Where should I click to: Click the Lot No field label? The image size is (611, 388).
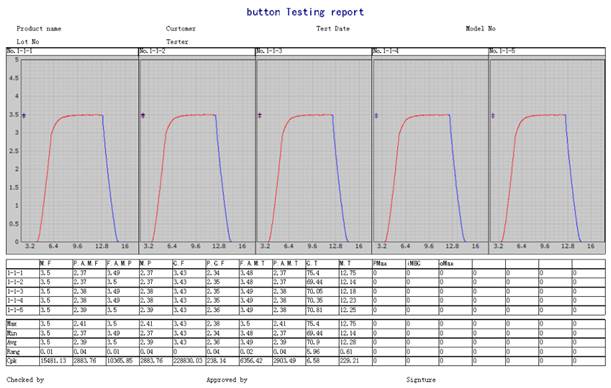pyautogui.click(x=28, y=41)
